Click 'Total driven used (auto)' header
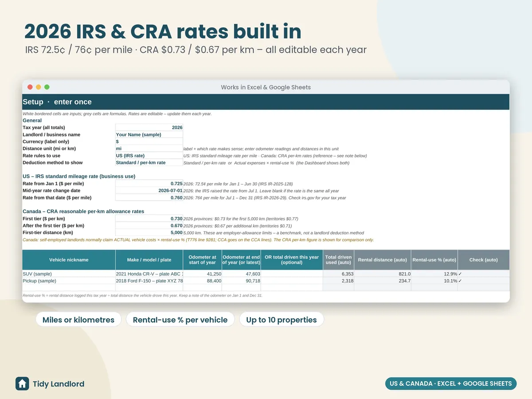The height and width of the screenshot is (399, 532). (x=338, y=260)
